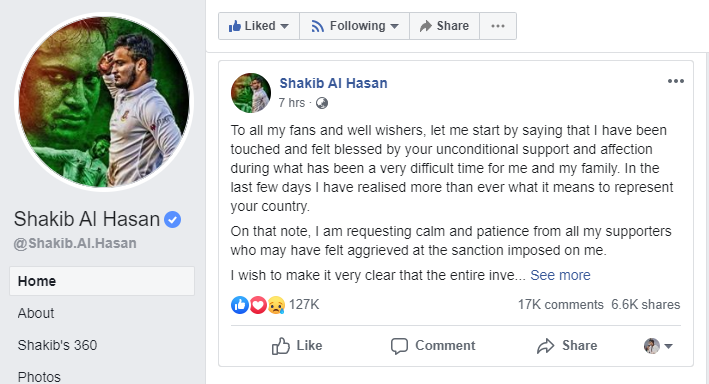Open Shakib's 360 in sidebar
The width and height of the screenshot is (709, 384).
pyautogui.click(x=57, y=345)
